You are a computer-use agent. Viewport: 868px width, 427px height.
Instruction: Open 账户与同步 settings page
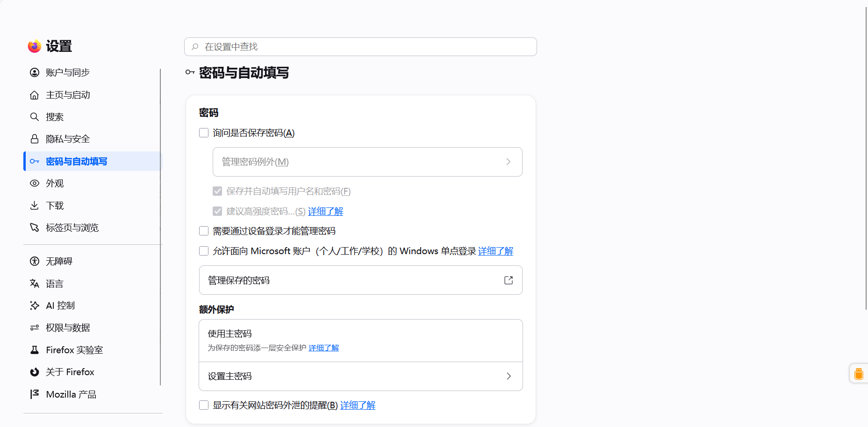click(92, 72)
